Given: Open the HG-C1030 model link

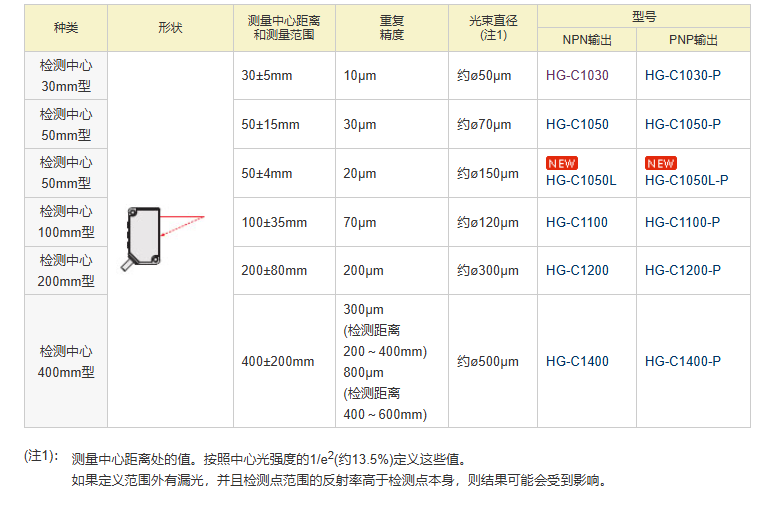Looking at the screenshot, I should point(577,76).
